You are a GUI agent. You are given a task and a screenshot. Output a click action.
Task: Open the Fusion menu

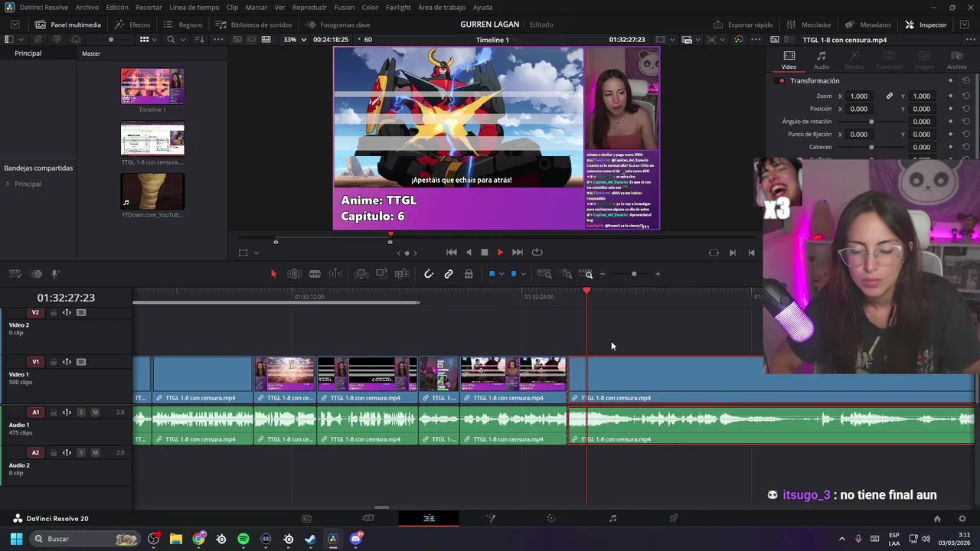[x=344, y=7]
